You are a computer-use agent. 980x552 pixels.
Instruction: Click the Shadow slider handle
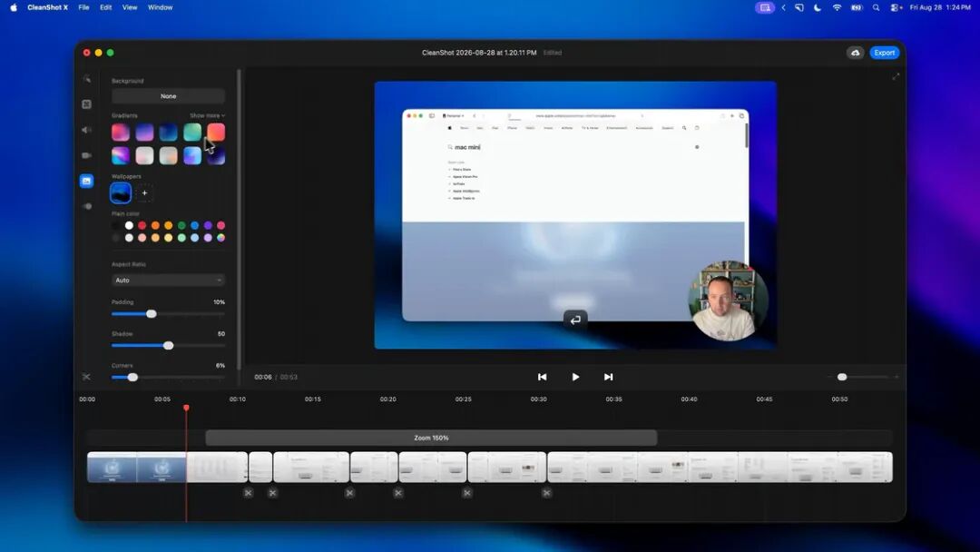coord(168,346)
